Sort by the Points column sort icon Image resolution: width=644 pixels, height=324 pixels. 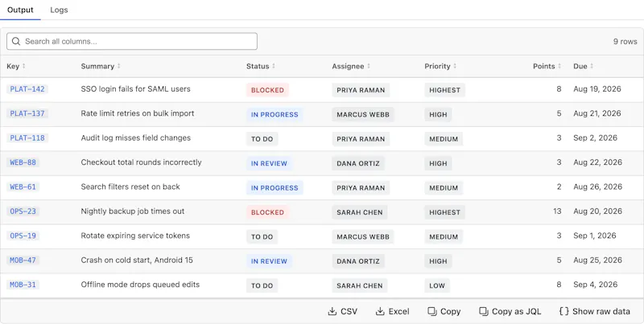click(x=559, y=66)
